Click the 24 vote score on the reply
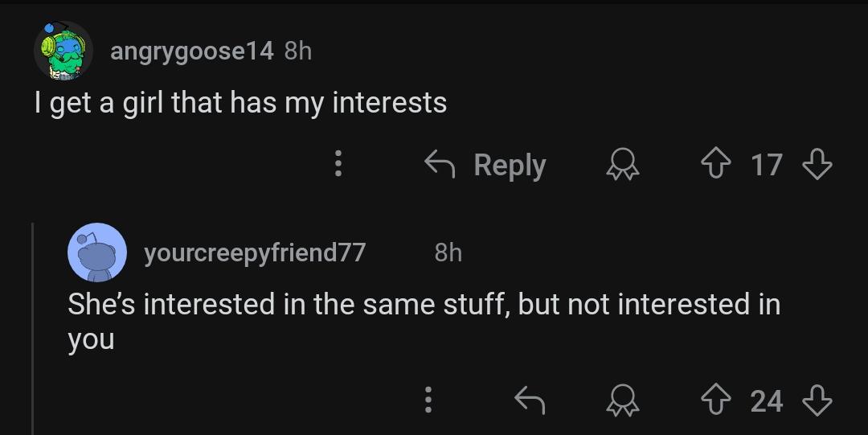Viewport: 868px width, 435px height. pos(766,400)
